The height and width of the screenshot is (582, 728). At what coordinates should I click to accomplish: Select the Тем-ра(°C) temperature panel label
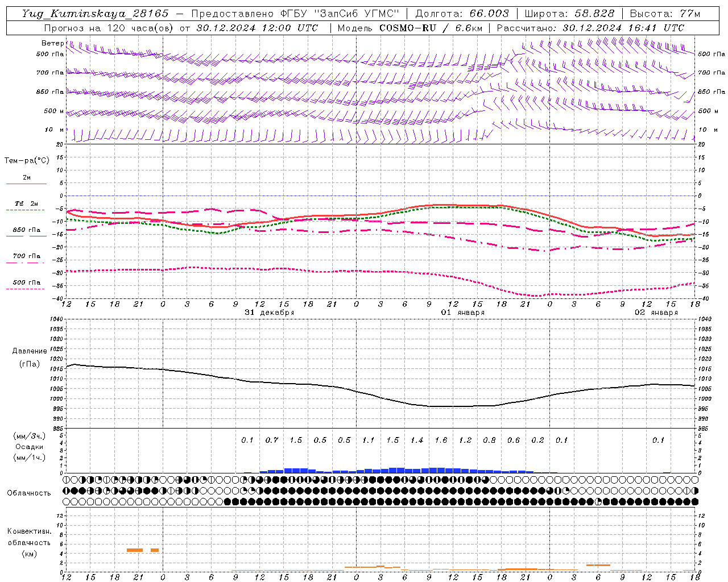(27, 161)
